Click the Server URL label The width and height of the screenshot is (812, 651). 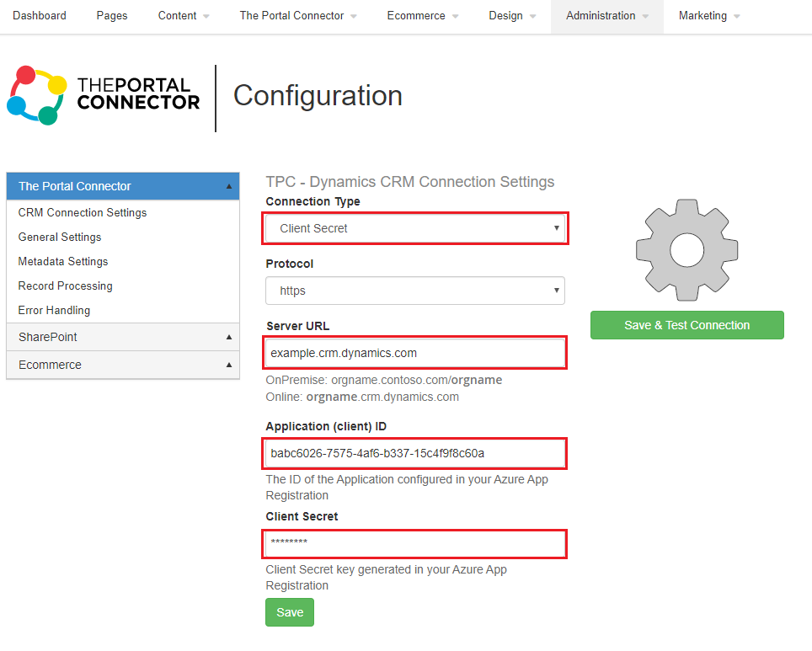(x=298, y=326)
